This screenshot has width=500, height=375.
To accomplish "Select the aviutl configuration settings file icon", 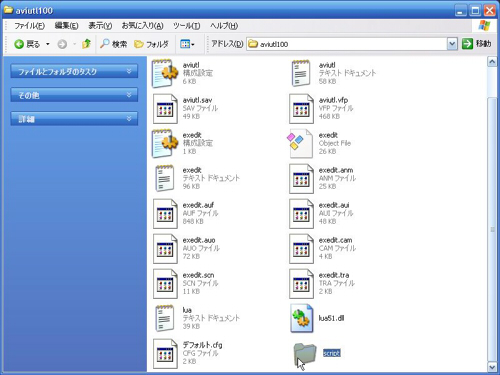I will (x=165, y=73).
